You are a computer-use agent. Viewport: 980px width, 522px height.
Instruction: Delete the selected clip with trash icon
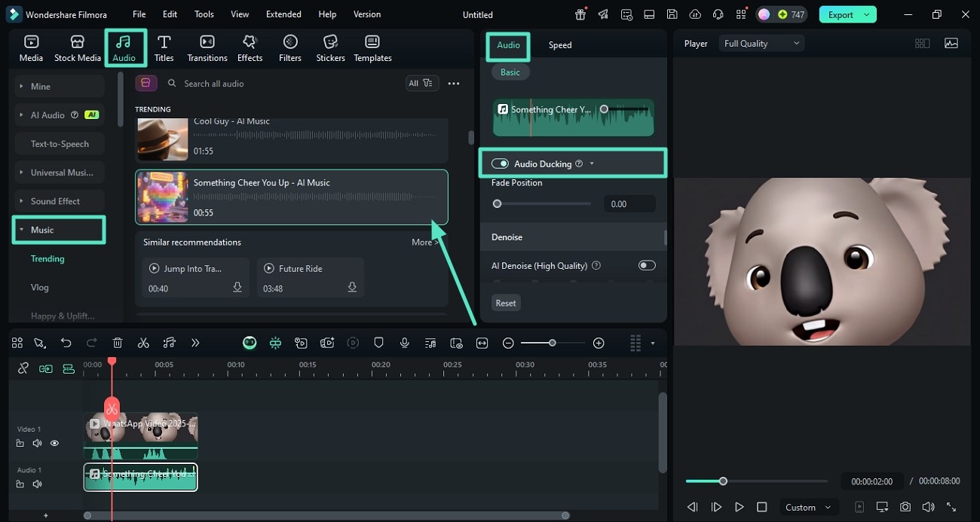tap(118, 343)
